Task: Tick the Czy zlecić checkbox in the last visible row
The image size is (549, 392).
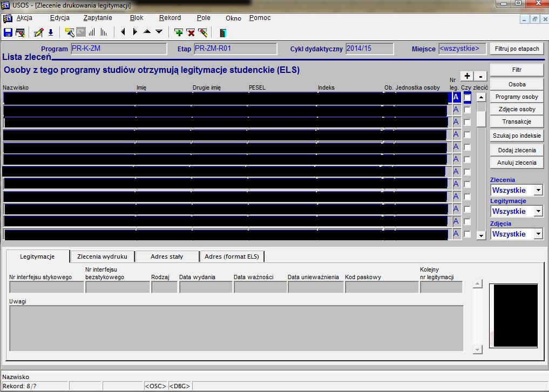Action: (467, 234)
